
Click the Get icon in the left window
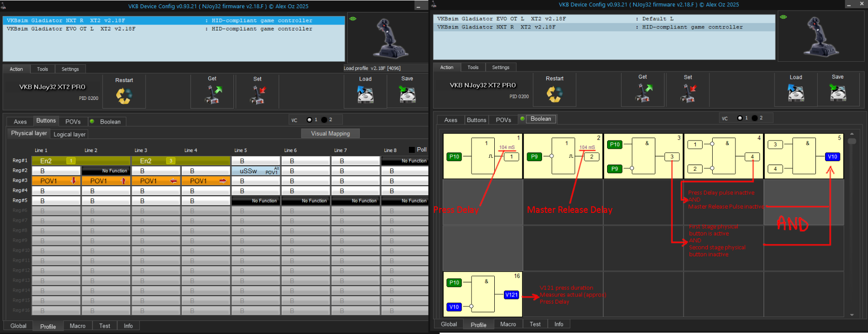[x=212, y=95]
